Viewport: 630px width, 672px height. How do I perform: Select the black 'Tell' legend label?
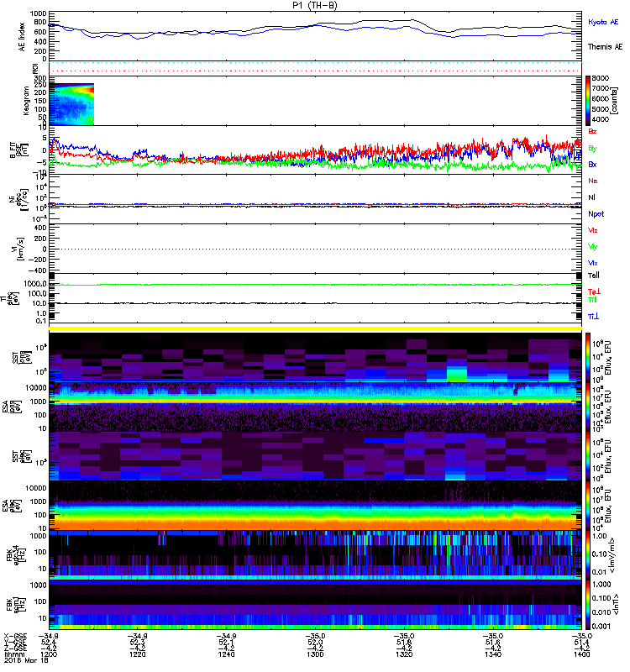point(594,276)
